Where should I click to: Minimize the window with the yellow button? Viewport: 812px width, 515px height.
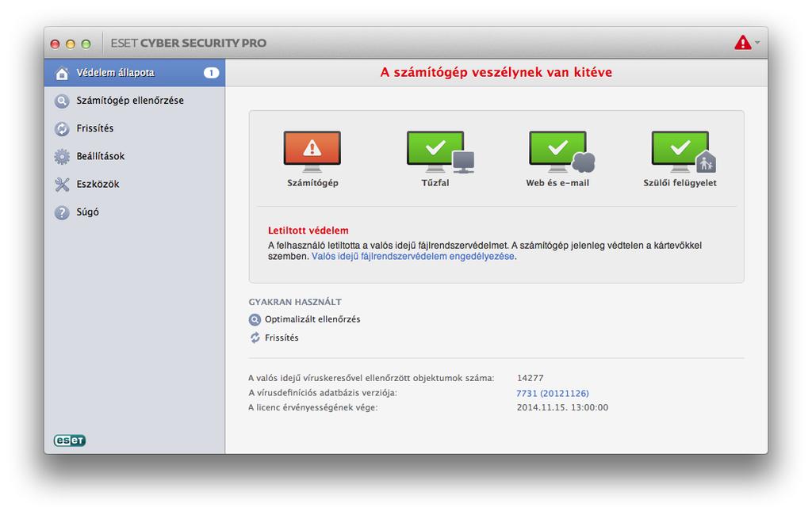[71, 44]
